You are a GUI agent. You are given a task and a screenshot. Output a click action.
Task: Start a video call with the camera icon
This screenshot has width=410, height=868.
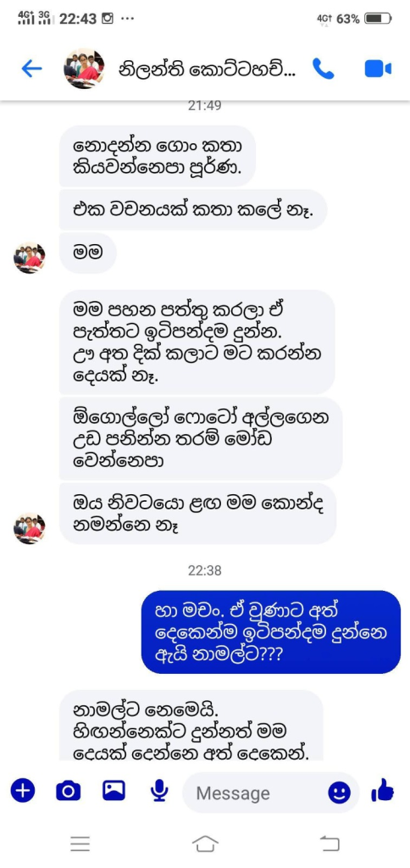coord(378,69)
